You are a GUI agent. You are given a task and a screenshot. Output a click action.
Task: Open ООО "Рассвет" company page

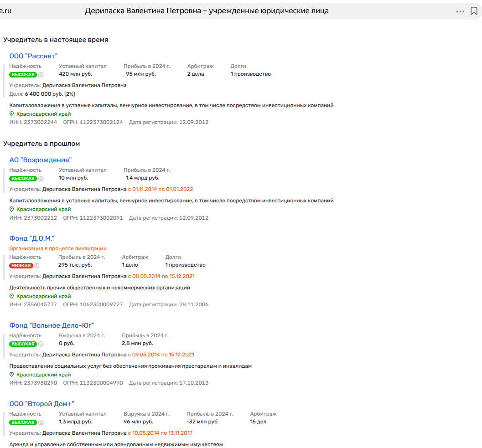tap(33, 56)
